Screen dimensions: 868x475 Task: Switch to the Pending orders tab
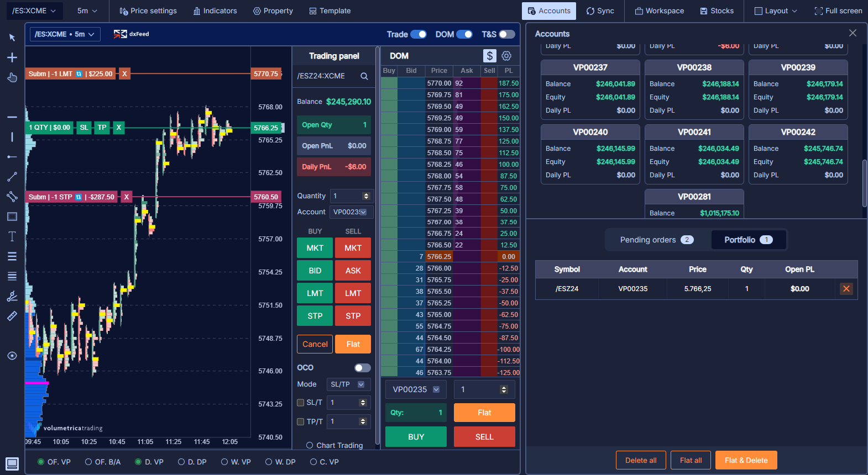pyautogui.click(x=656, y=240)
